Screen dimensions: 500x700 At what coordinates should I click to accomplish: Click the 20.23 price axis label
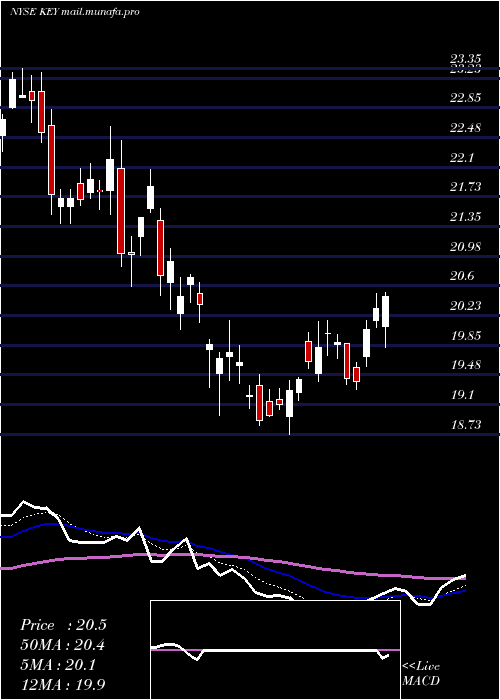coord(466,305)
